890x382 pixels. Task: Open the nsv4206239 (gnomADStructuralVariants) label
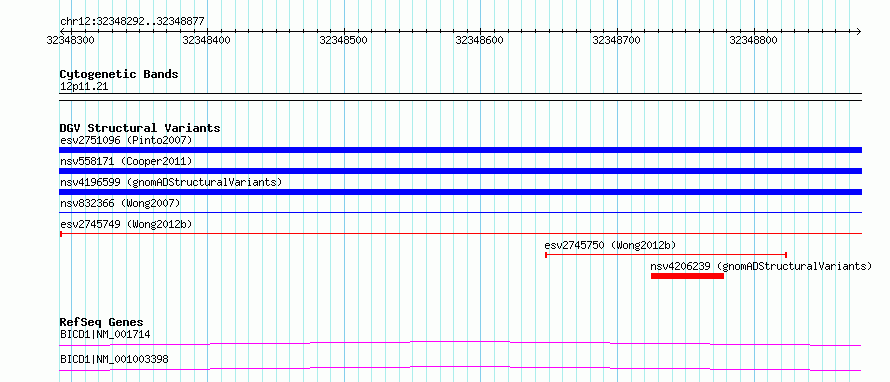click(x=761, y=266)
